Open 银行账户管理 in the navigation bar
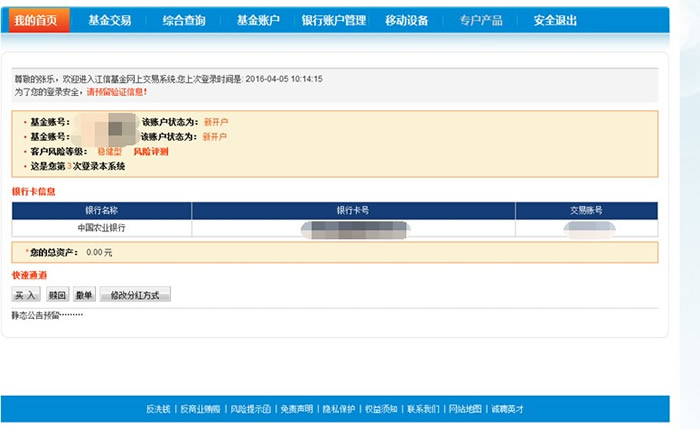This screenshot has width=700, height=429. point(334,20)
